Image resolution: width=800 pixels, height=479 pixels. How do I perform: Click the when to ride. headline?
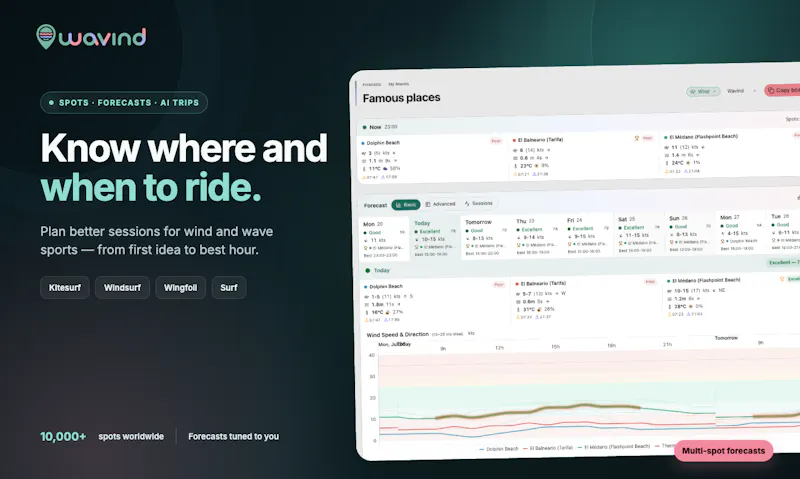point(151,188)
